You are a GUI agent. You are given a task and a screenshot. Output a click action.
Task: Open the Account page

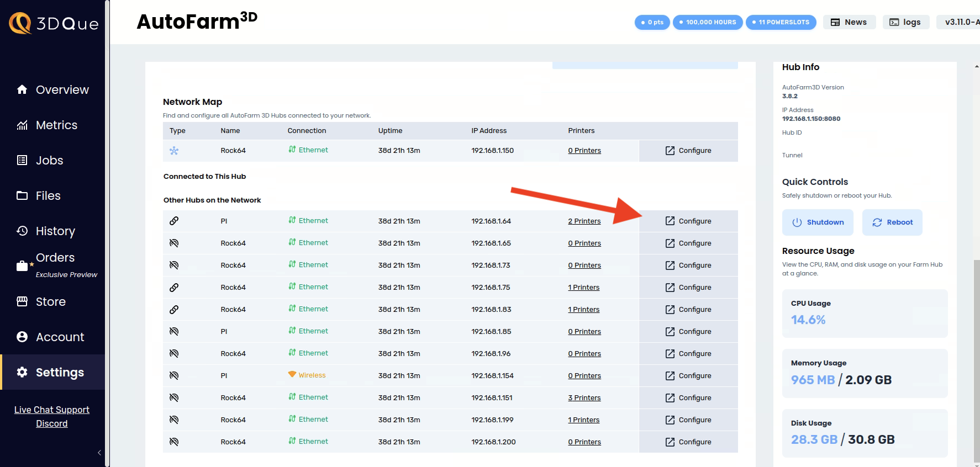coord(52,337)
